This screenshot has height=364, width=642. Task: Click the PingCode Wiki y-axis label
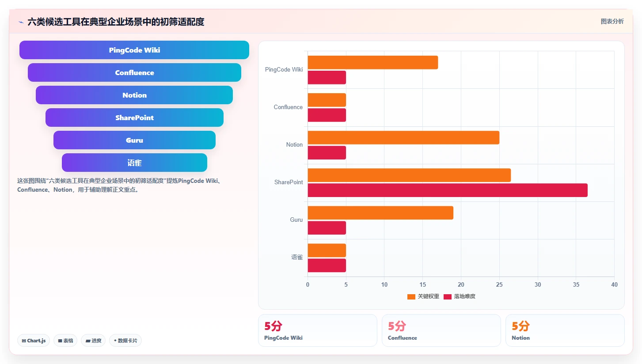(x=284, y=70)
